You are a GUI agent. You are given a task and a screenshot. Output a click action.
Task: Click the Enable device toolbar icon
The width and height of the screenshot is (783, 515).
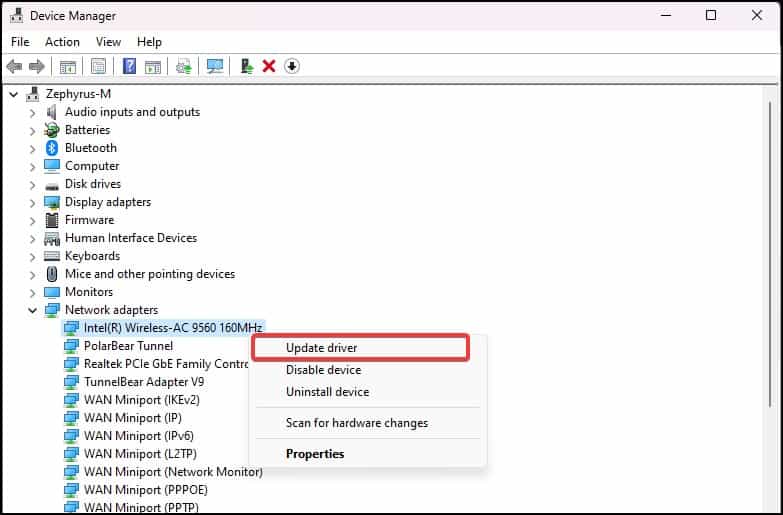pyautogui.click(x=247, y=66)
